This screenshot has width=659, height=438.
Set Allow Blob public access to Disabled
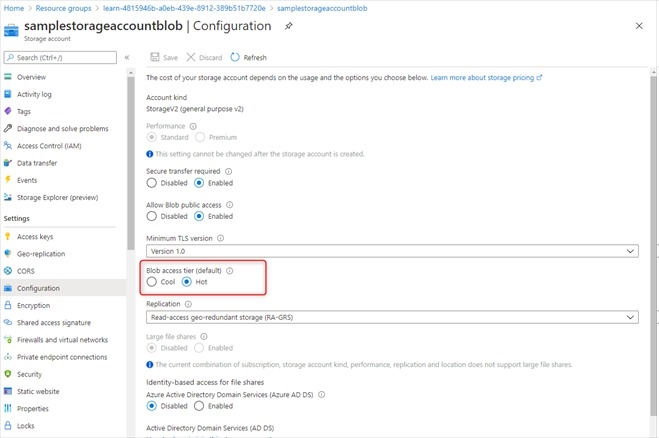[152, 216]
